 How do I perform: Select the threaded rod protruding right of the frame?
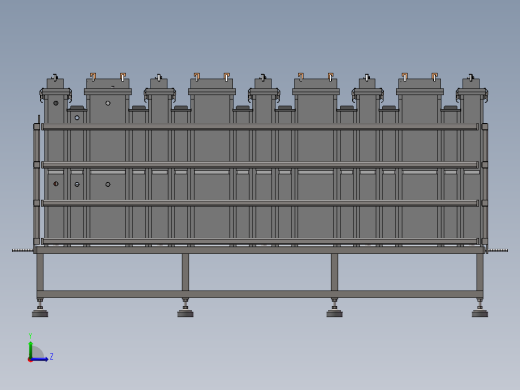click(497, 250)
